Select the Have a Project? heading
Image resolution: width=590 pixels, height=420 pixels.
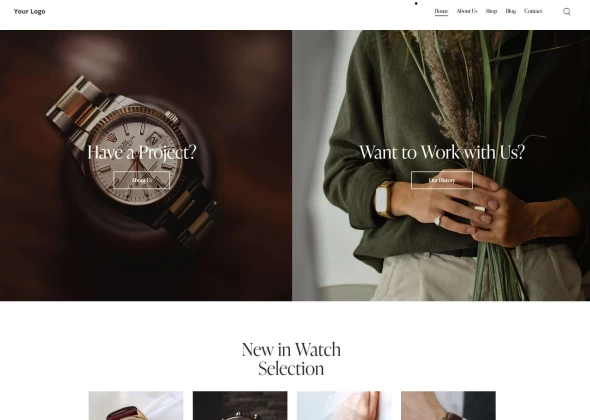142,152
